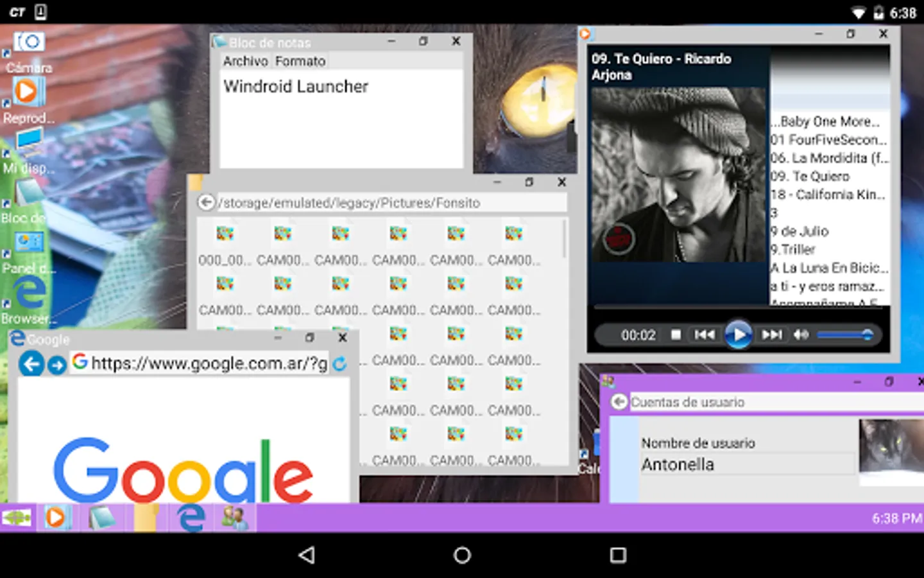
Task: Switch to notepad from taskbar
Action: click(101, 518)
